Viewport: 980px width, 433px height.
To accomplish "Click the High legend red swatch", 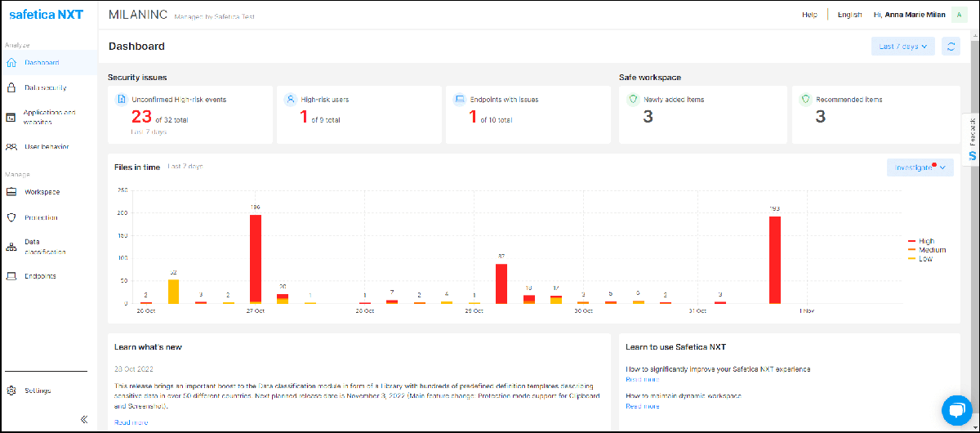I will point(912,241).
